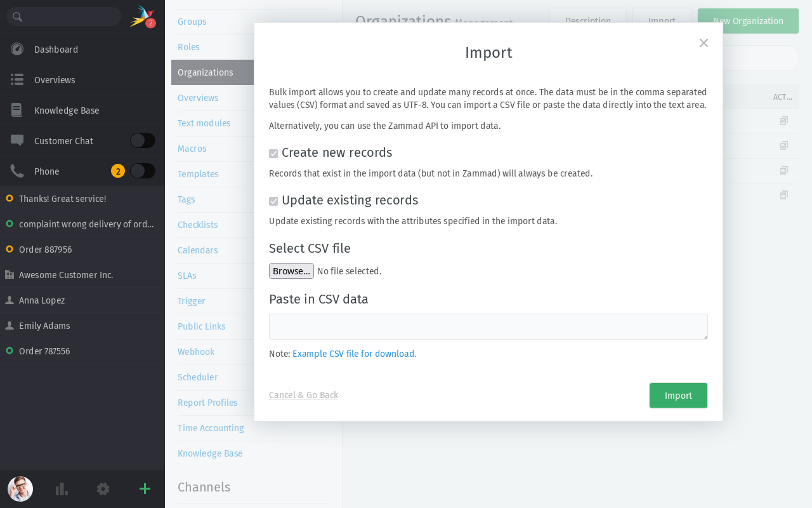This screenshot has height=508, width=812.
Task: Open Example CSV file for download link
Action: 354,354
